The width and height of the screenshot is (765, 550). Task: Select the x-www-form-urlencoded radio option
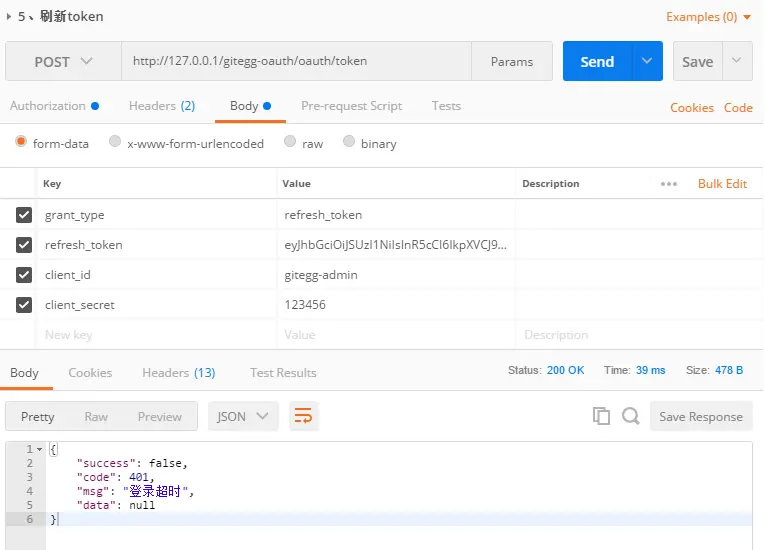click(115, 143)
